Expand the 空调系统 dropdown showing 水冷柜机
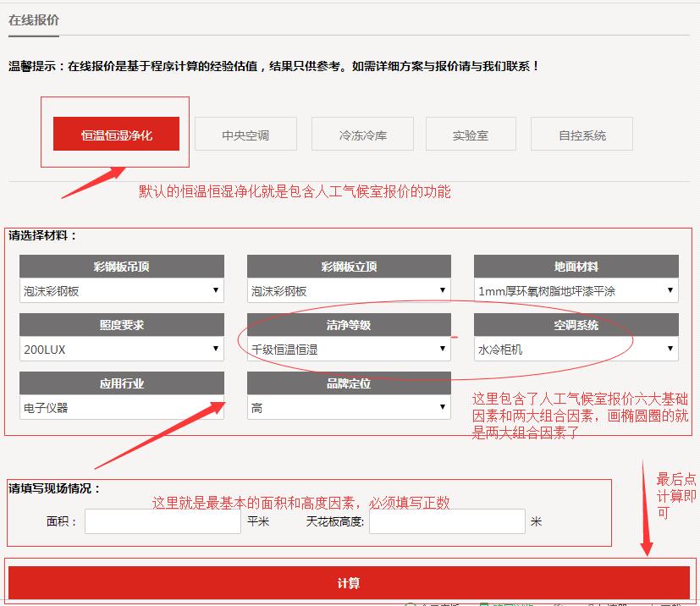The width and height of the screenshot is (700, 606). pos(575,348)
